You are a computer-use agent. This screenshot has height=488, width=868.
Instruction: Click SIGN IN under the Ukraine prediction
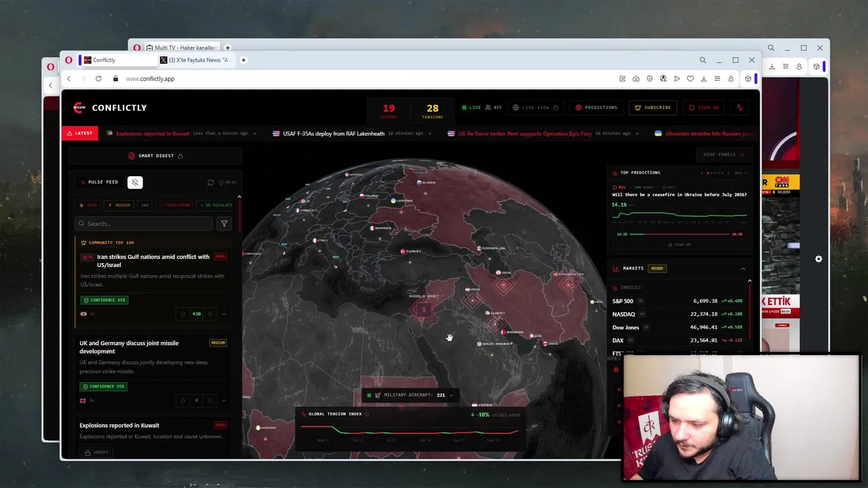[x=679, y=245]
